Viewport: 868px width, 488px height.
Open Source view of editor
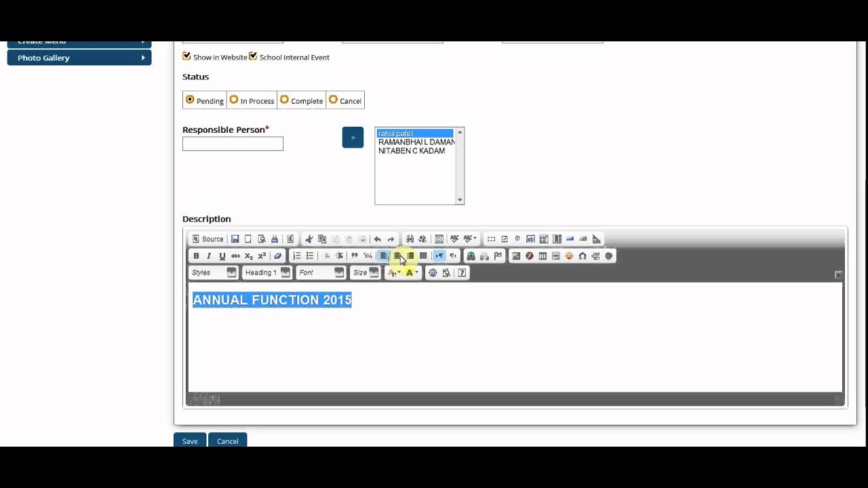point(208,239)
